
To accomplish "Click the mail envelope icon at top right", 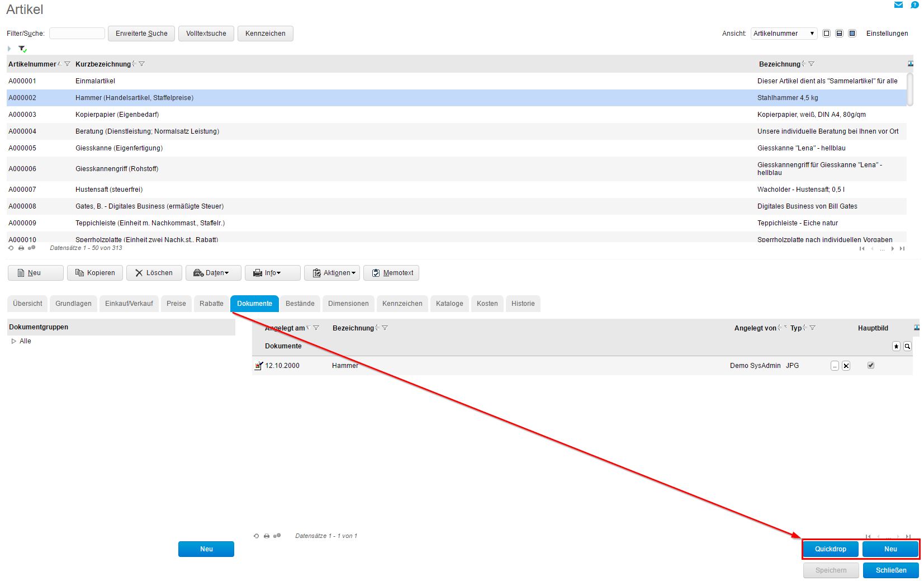I will [x=898, y=5].
